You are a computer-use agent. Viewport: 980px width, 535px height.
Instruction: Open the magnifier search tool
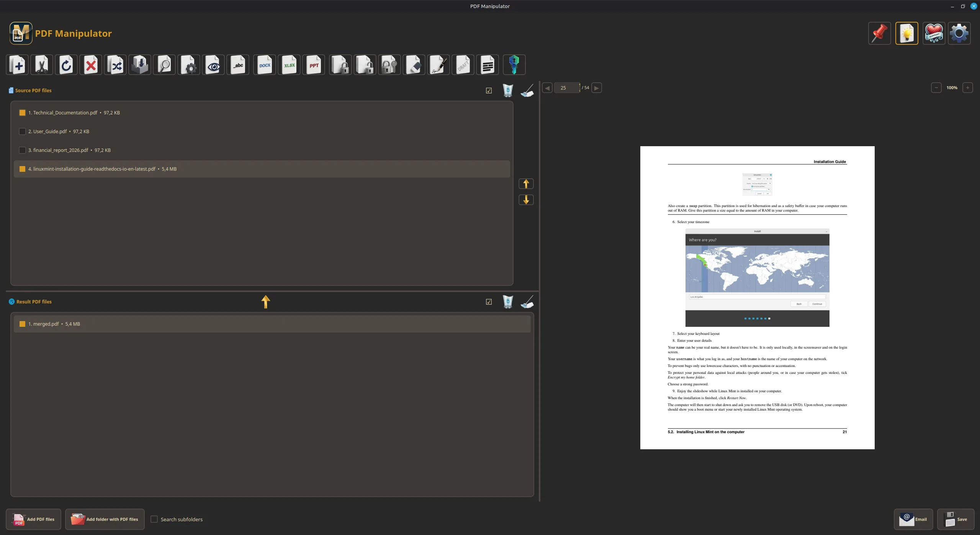[x=164, y=65]
